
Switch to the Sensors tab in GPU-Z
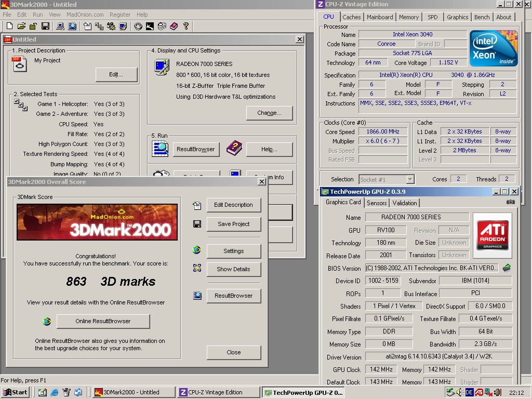click(377, 203)
